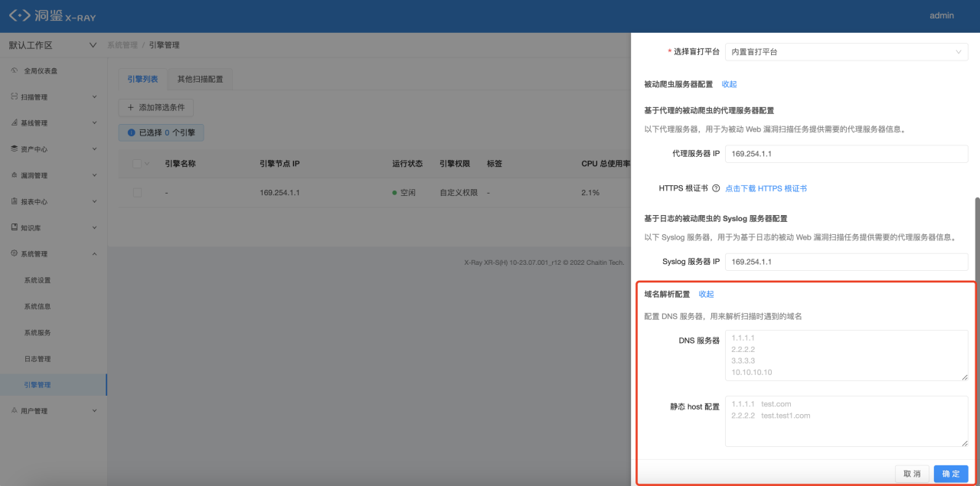Click the 用户管理 user icon

coord(15,411)
